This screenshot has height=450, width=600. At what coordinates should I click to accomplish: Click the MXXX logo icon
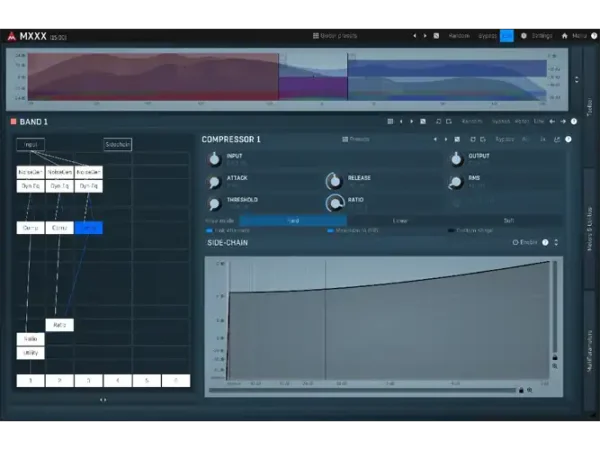[x=11, y=36]
